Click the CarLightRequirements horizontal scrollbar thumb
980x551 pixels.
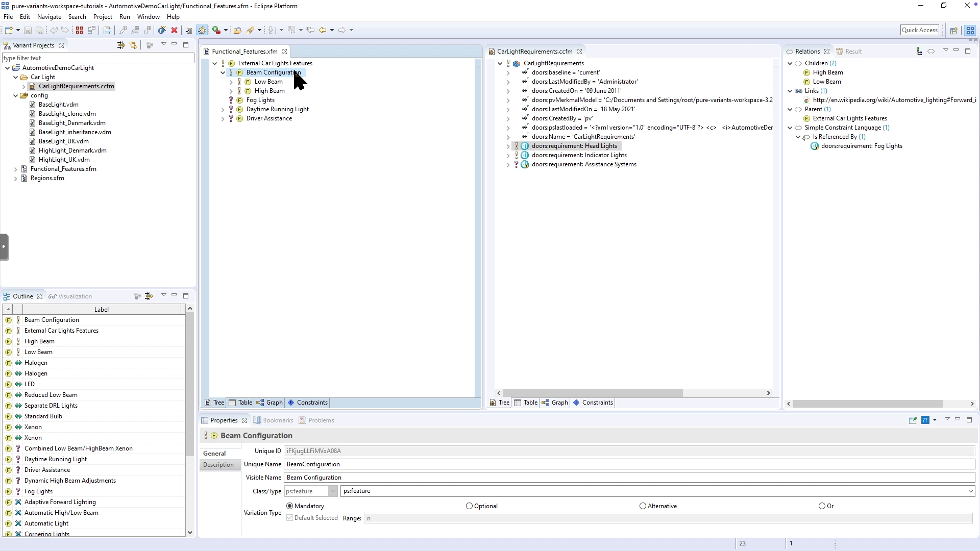[593, 393]
